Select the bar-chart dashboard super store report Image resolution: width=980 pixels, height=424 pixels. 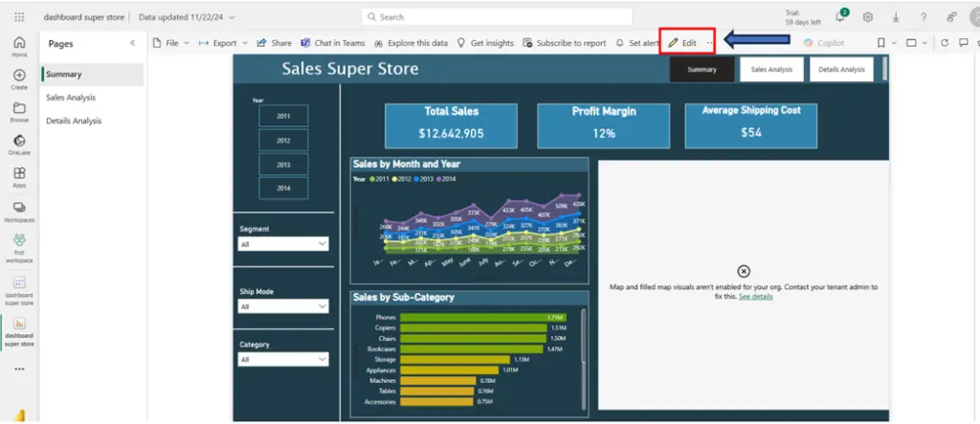(x=19, y=332)
